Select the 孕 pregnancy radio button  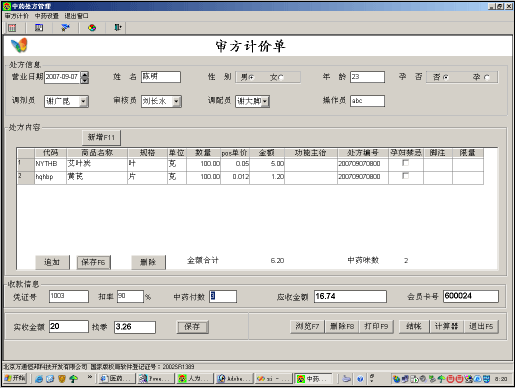[x=487, y=78]
